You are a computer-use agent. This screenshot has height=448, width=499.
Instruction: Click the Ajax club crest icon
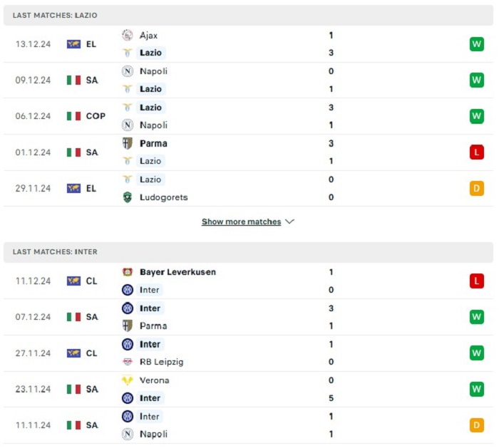(128, 36)
